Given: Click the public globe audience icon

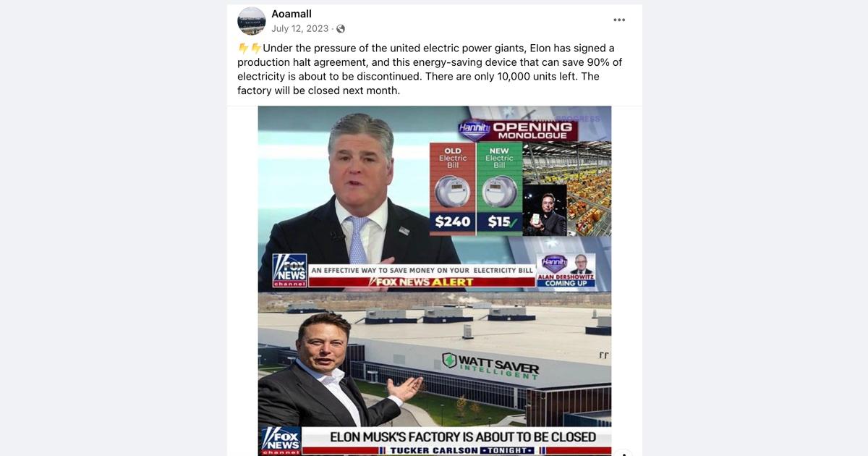Looking at the screenshot, I should pos(340,29).
